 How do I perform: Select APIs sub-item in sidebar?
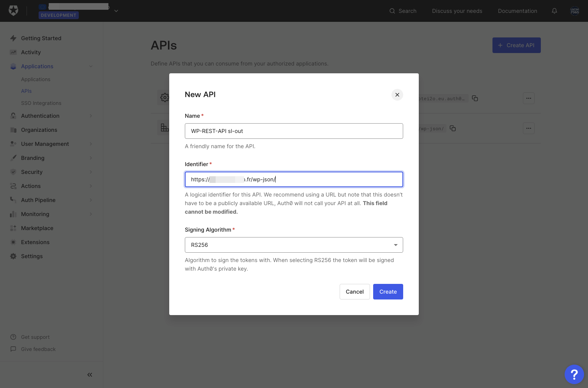click(26, 91)
